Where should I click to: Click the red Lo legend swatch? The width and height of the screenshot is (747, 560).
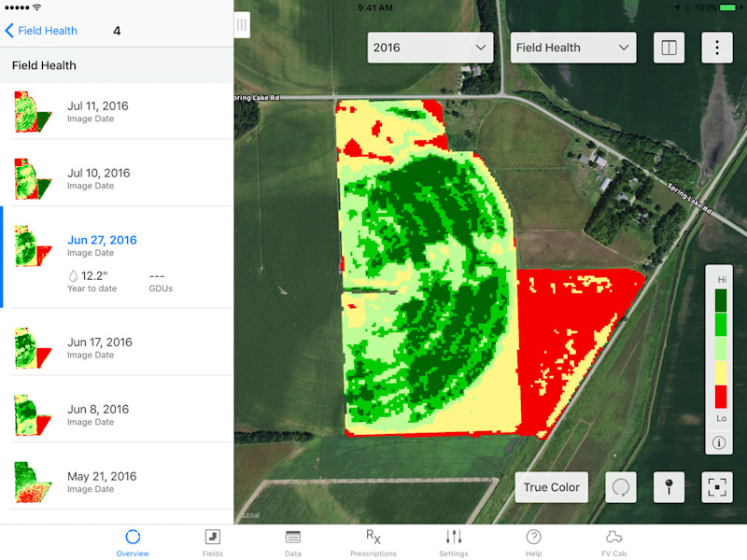click(721, 397)
